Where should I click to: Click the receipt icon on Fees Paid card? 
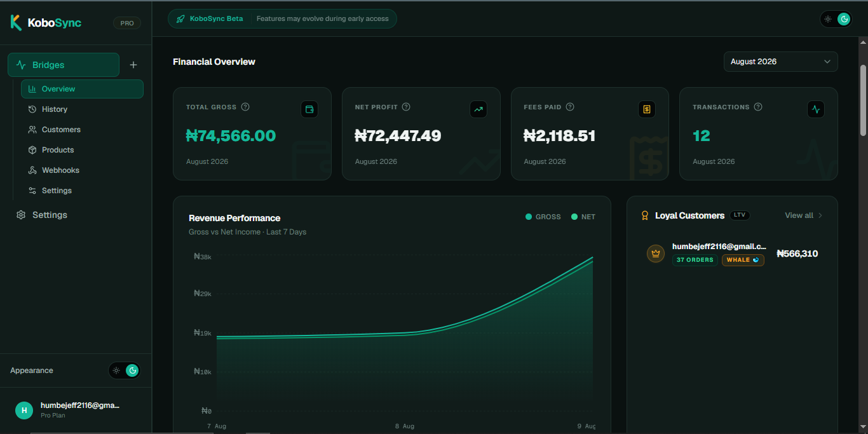click(x=647, y=109)
